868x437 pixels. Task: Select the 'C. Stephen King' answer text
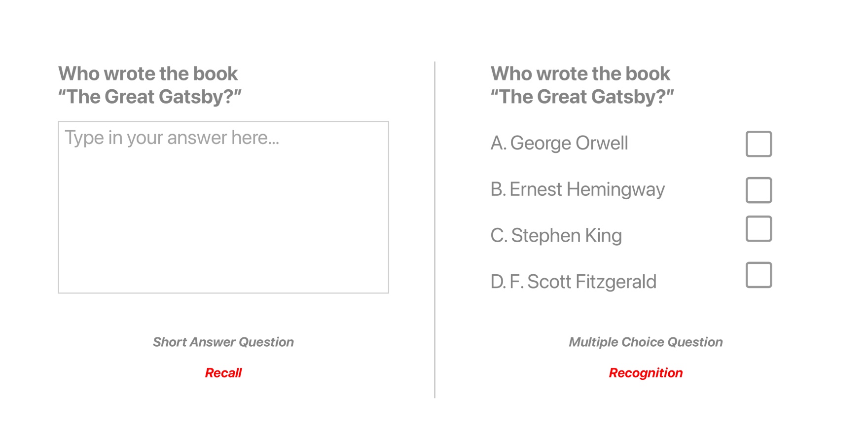point(556,236)
